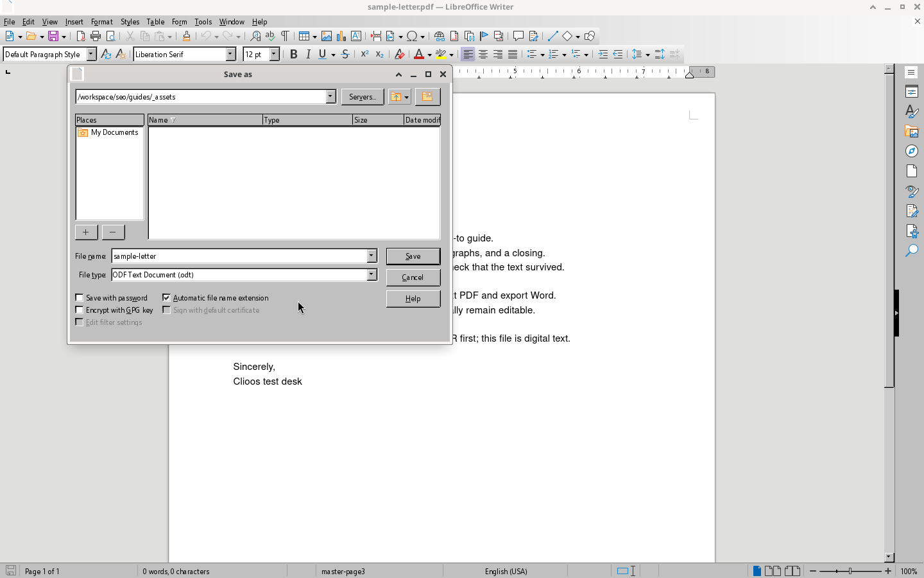This screenshot has width=924, height=578.
Task: Open the Insert menu
Action: (74, 22)
